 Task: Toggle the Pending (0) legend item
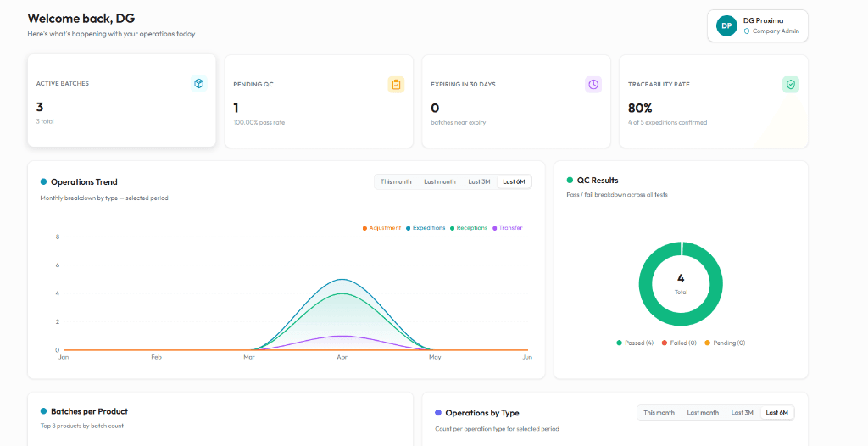[x=726, y=343]
